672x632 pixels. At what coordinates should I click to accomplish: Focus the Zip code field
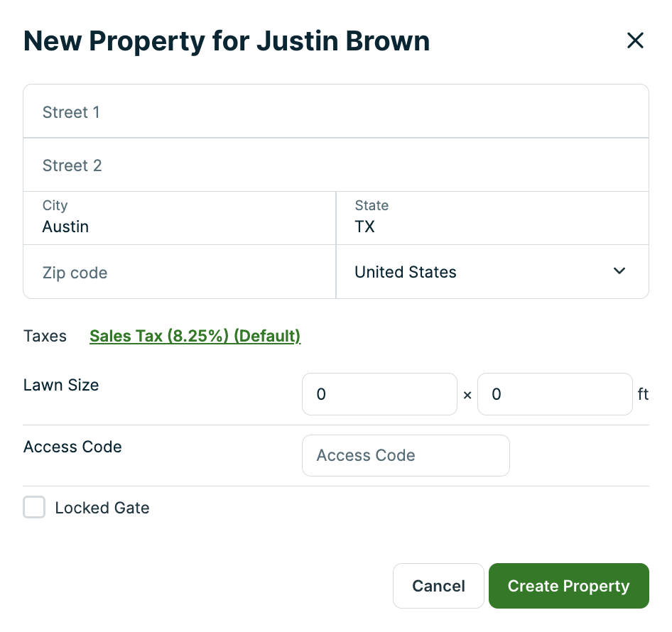click(180, 272)
